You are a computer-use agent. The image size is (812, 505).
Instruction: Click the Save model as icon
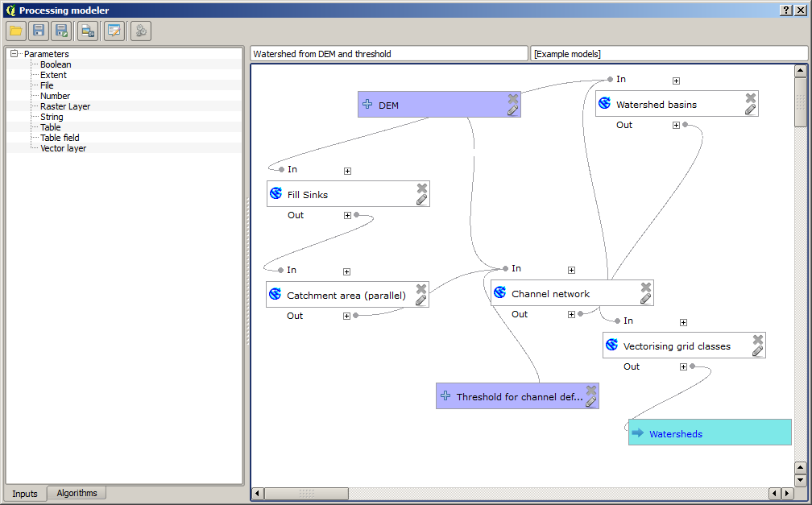(x=60, y=31)
